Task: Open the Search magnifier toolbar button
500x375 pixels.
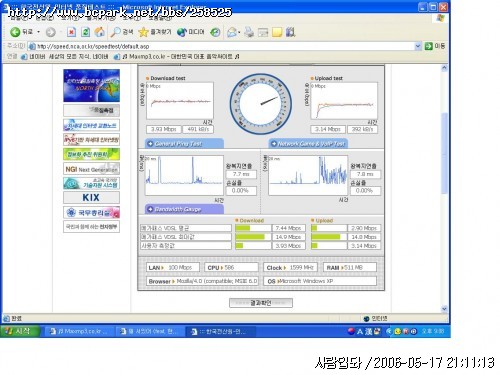Action: 122,32
